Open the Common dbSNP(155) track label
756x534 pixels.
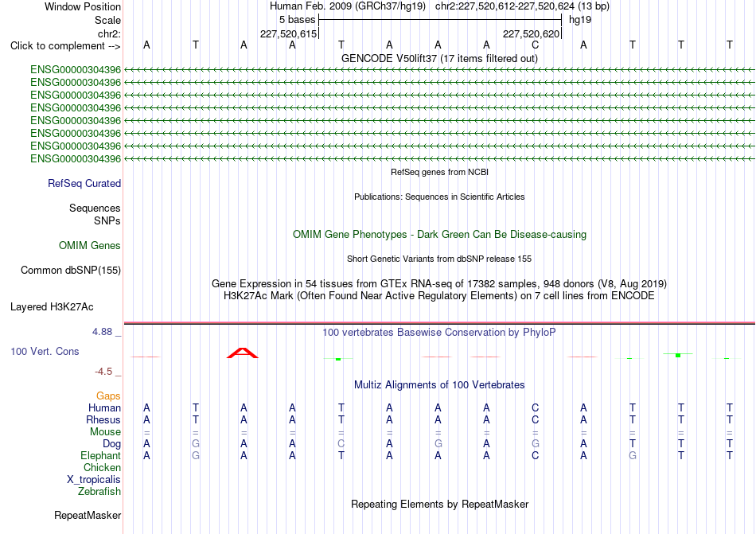[x=71, y=271]
